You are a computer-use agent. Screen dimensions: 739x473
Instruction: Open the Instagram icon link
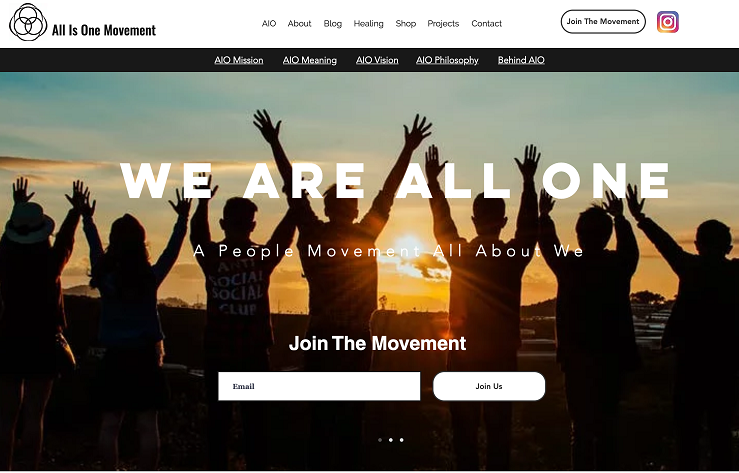click(668, 22)
